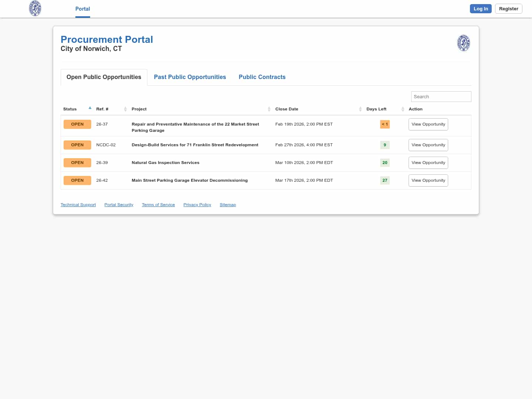Sort by Close Date column arrows
Viewport: 532px width, 399px height.
point(360,109)
